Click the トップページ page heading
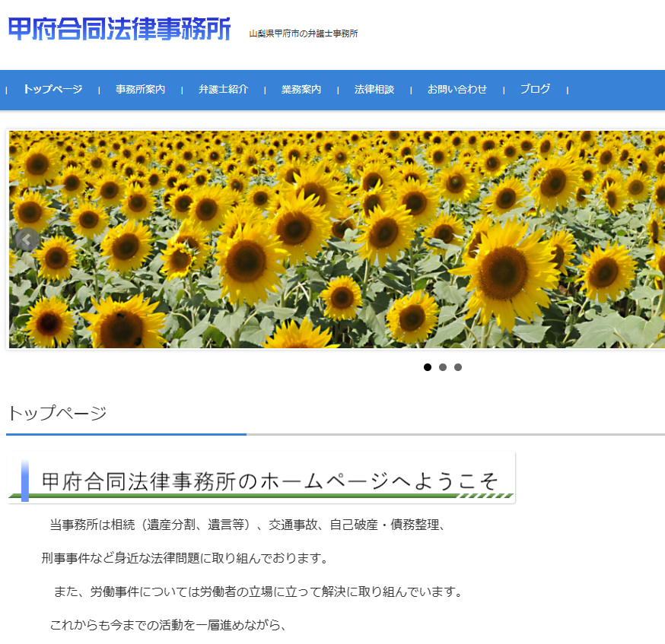Image resolution: width=665 pixels, height=644 pixels. [57, 414]
